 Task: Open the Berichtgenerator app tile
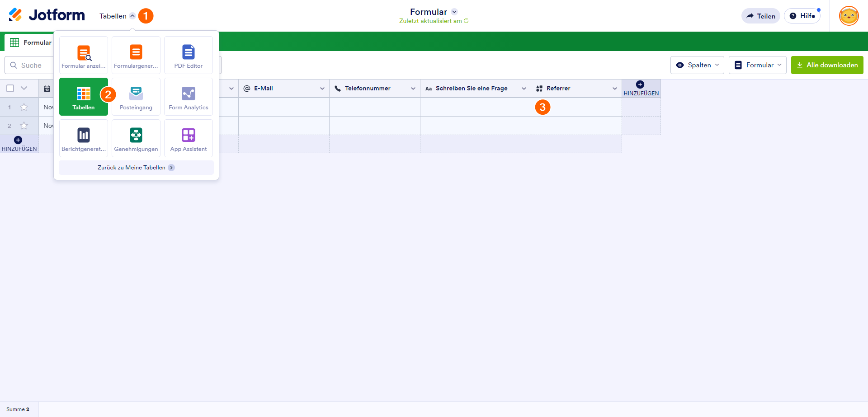click(x=84, y=138)
